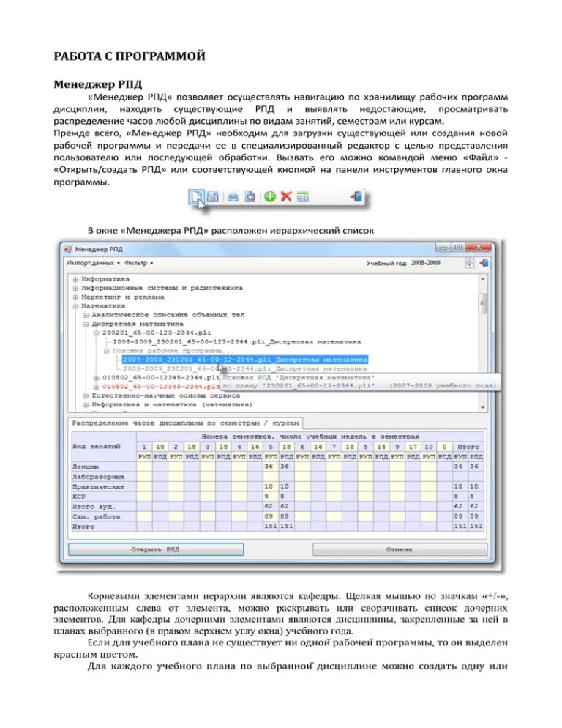This screenshot has width=562, height=728.
Task: Expand Информатика и математика (математика) node
Action: pyautogui.click(x=86, y=405)
